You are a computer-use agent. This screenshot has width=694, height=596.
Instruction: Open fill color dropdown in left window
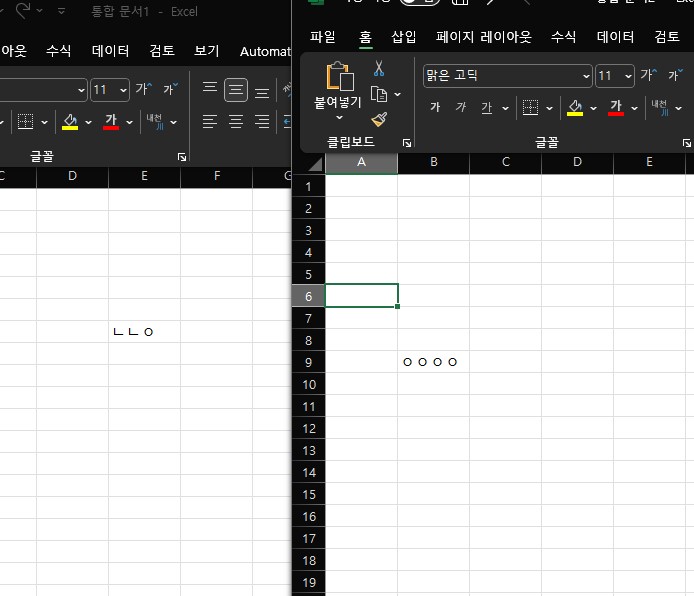[x=88, y=122]
